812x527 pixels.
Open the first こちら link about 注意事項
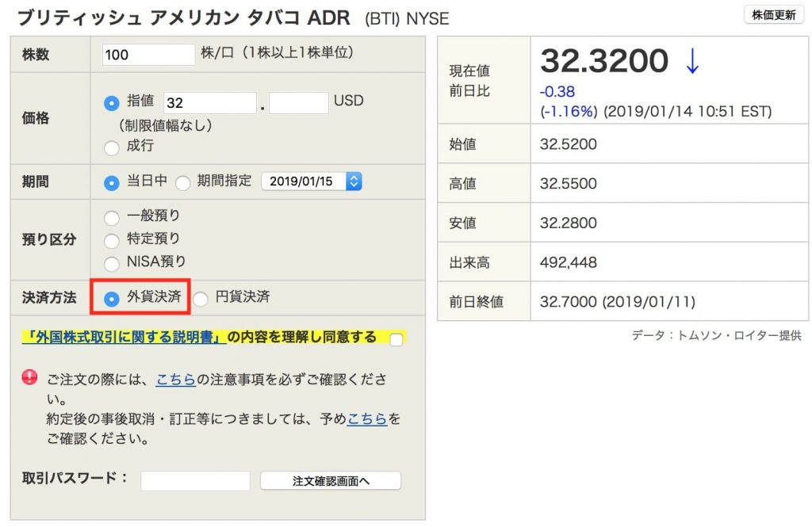[x=175, y=380]
